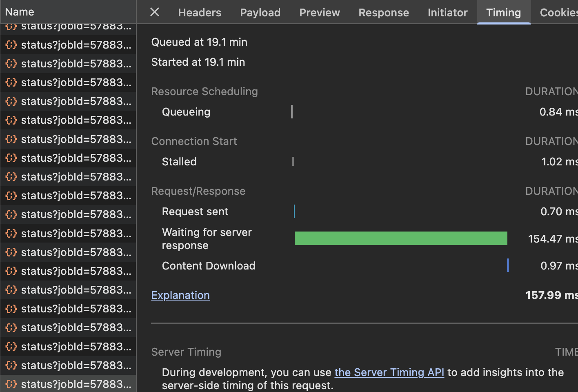Open the timing Explanation link
The height and width of the screenshot is (392, 578).
[x=180, y=295]
